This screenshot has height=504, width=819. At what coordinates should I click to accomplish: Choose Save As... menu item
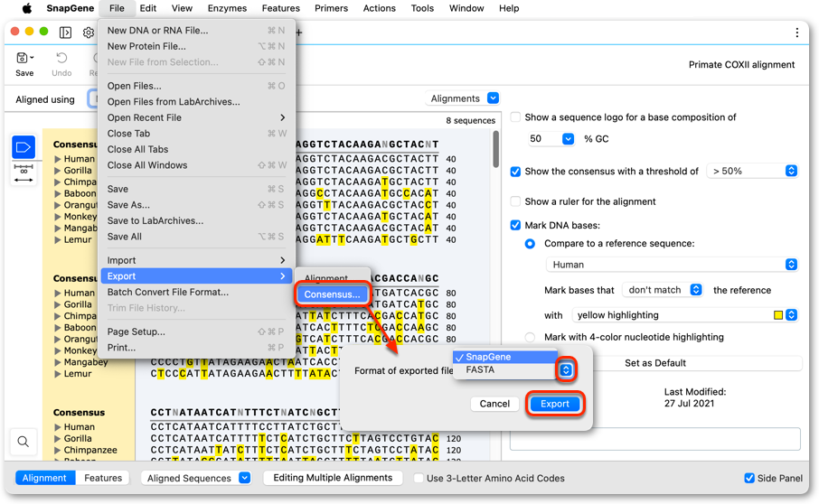tap(196, 205)
